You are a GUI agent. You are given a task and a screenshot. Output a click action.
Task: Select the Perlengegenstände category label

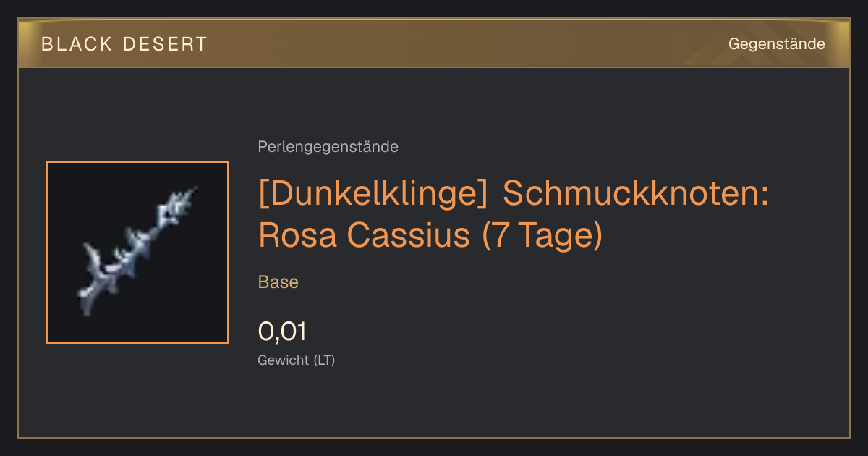[x=328, y=147]
